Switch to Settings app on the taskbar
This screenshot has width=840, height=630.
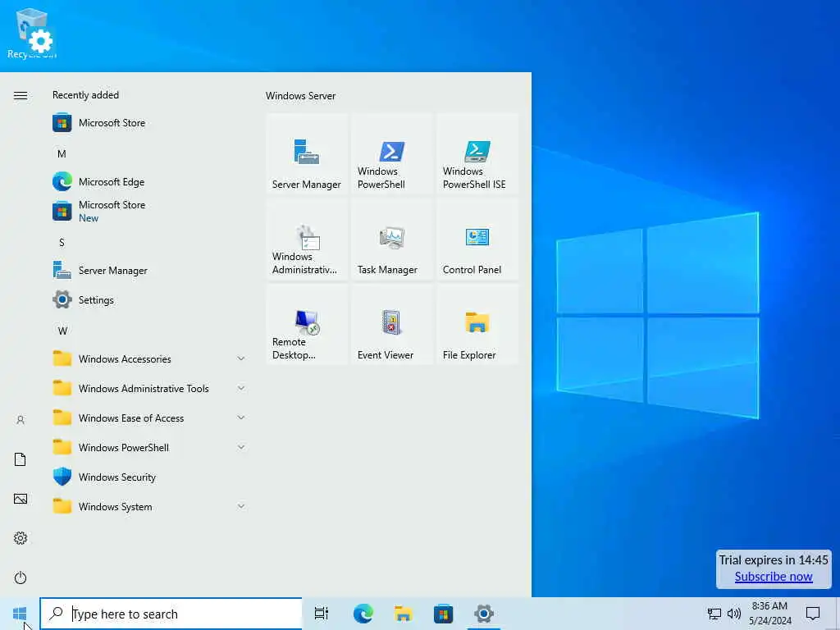[x=483, y=614]
